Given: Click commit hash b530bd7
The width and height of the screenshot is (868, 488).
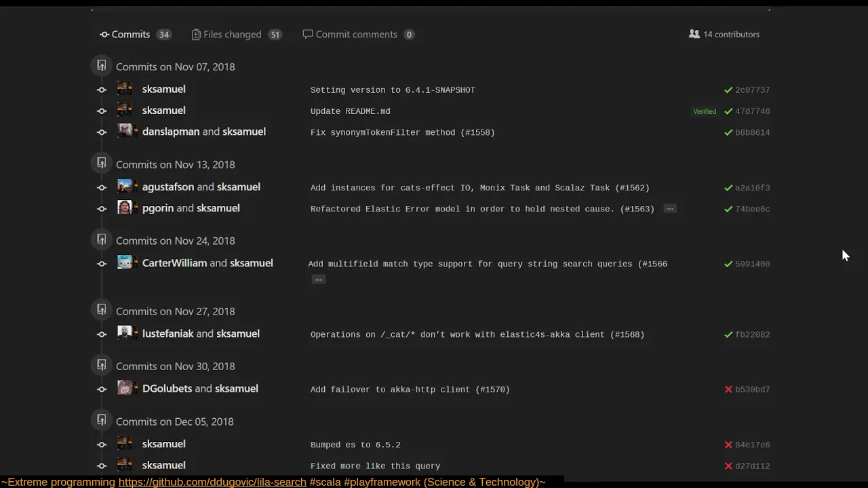Looking at the screenshot, I should (753, 390).
